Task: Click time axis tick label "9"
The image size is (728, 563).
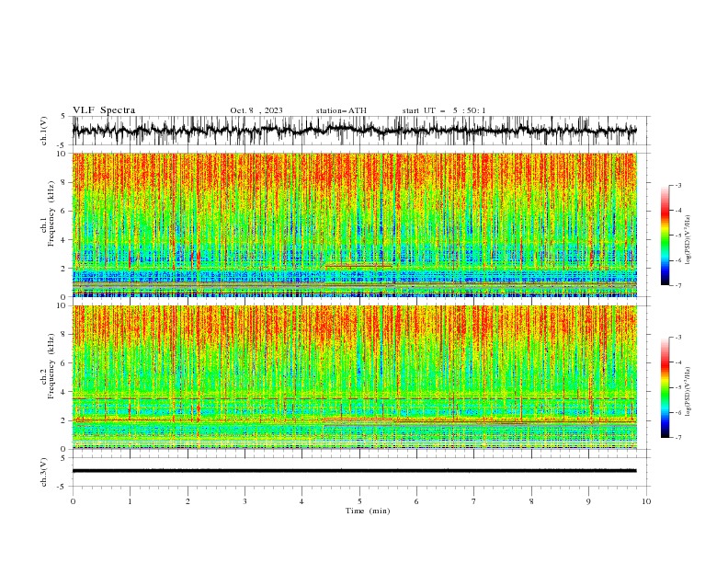Action: coord(588,501)
